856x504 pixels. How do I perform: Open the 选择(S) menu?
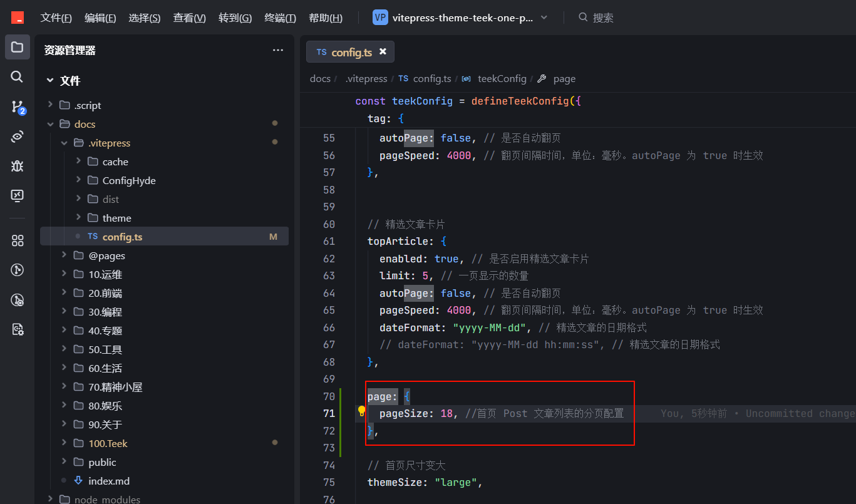tap(145, 18)
